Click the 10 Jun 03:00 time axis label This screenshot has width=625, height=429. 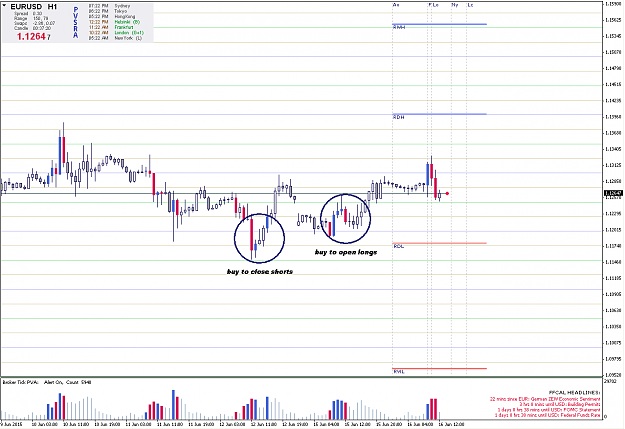pyautogui.click(x=44, y=424)
